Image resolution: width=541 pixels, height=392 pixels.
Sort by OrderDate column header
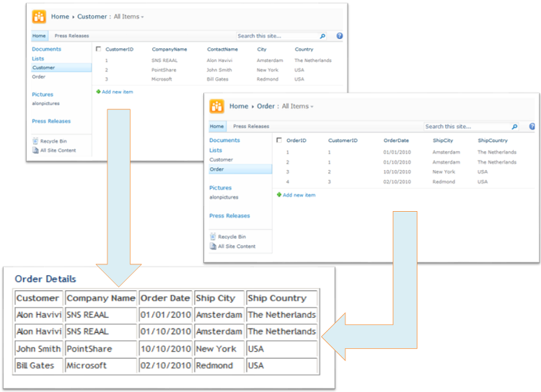[396, 141]
